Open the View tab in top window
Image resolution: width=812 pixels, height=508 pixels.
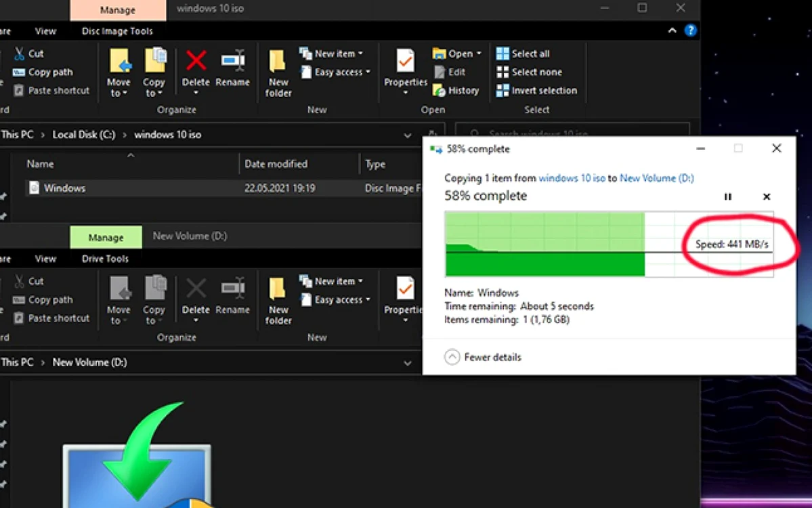pyautogui.click(x=45, y=31)
